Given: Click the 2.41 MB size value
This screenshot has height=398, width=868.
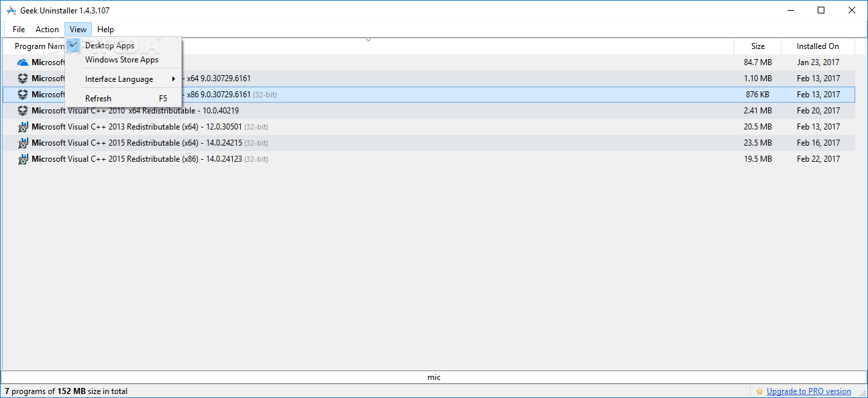Looking at the screenshot, I should (757, 111).
